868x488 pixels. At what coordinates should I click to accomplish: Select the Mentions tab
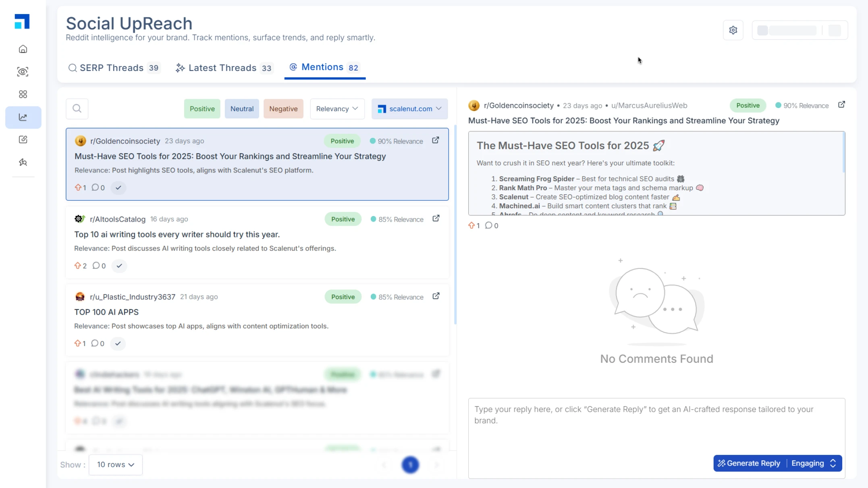325,67
